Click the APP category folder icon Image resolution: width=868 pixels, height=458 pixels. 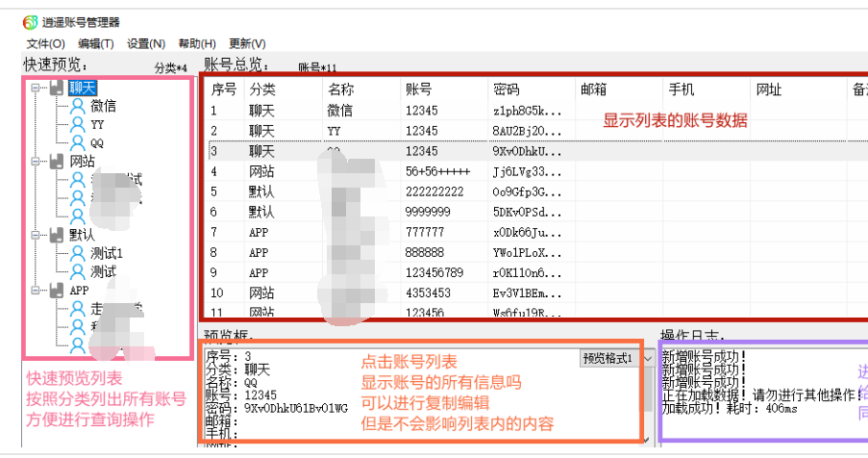pos(56,290)
